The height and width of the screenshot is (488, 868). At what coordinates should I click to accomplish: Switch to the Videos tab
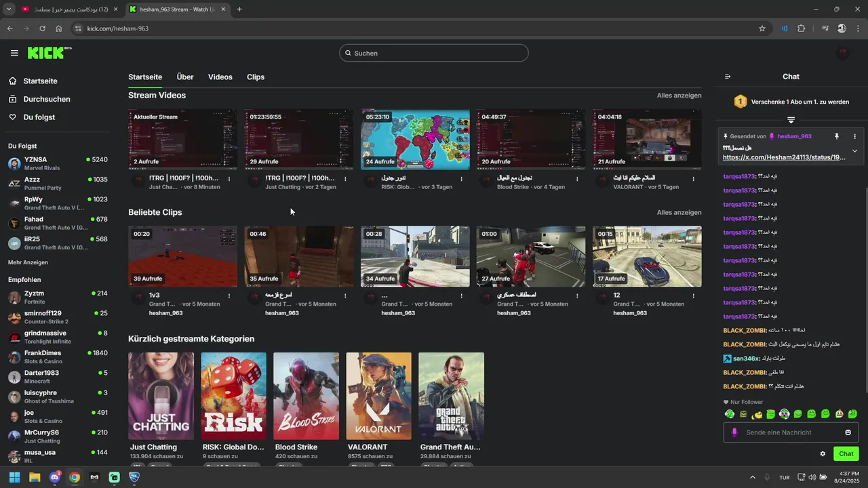pos(220,77)
